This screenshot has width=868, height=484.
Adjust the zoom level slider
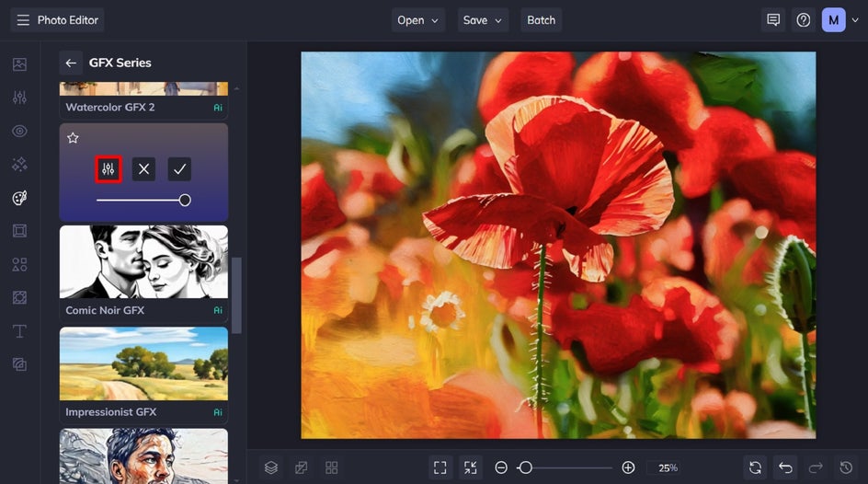tap(565, 468)
